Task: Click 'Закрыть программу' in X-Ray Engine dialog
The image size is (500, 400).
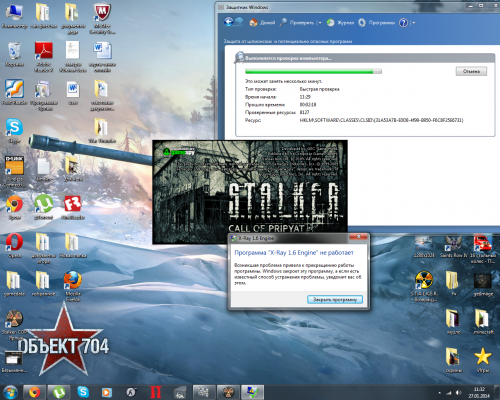Action: (335, 299)
